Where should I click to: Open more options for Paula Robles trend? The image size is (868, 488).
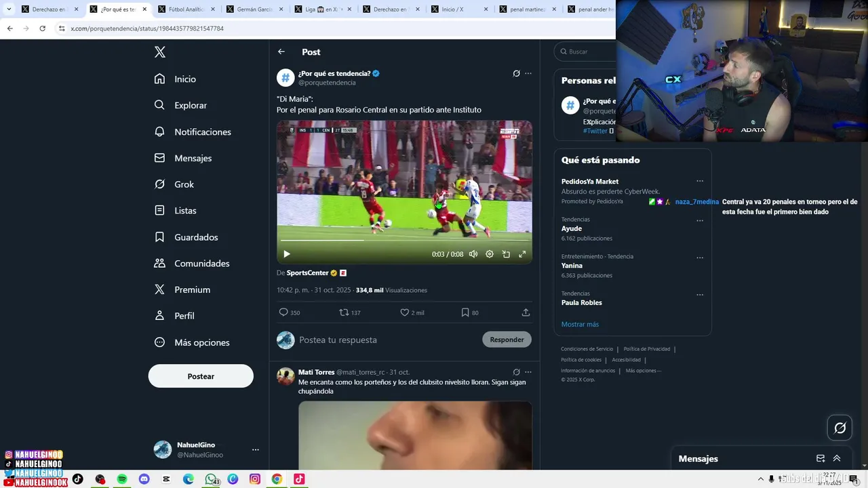pos(700,295)
